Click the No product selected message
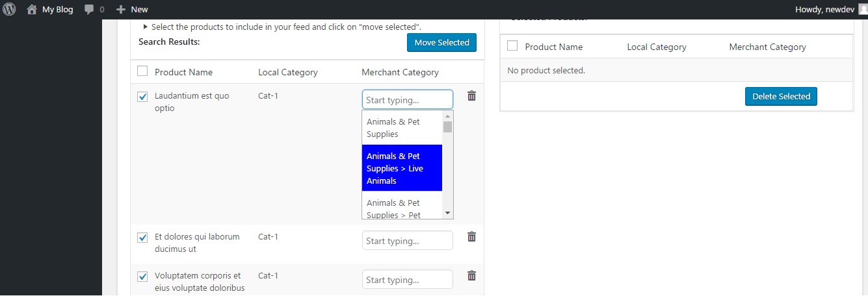This screenshot has height=298, width=868. click(546, 70)
